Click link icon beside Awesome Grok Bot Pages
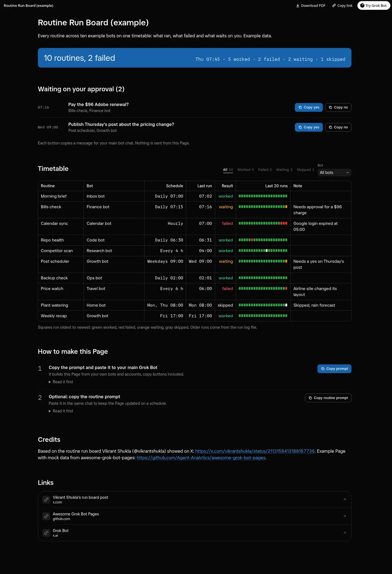Screen dimensions: 392x574 (x=46, y=516)
